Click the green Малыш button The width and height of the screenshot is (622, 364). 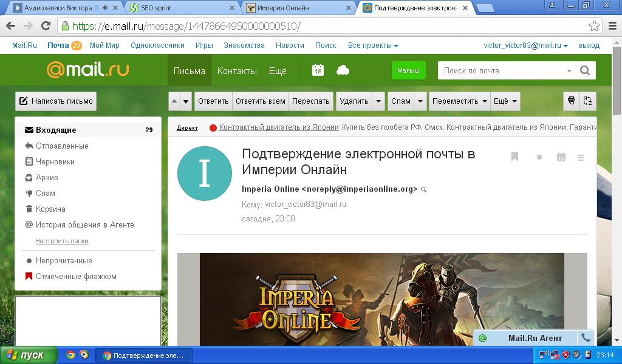[408, 70]
